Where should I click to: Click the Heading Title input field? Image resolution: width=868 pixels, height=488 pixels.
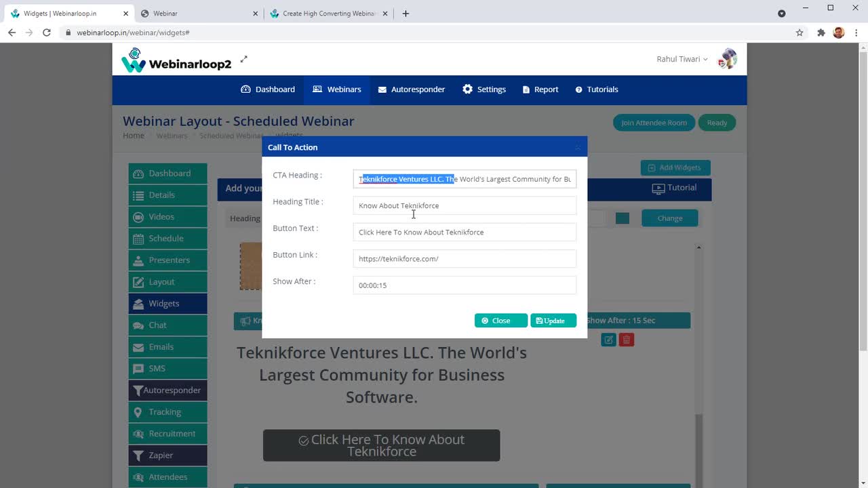[465, 205]
